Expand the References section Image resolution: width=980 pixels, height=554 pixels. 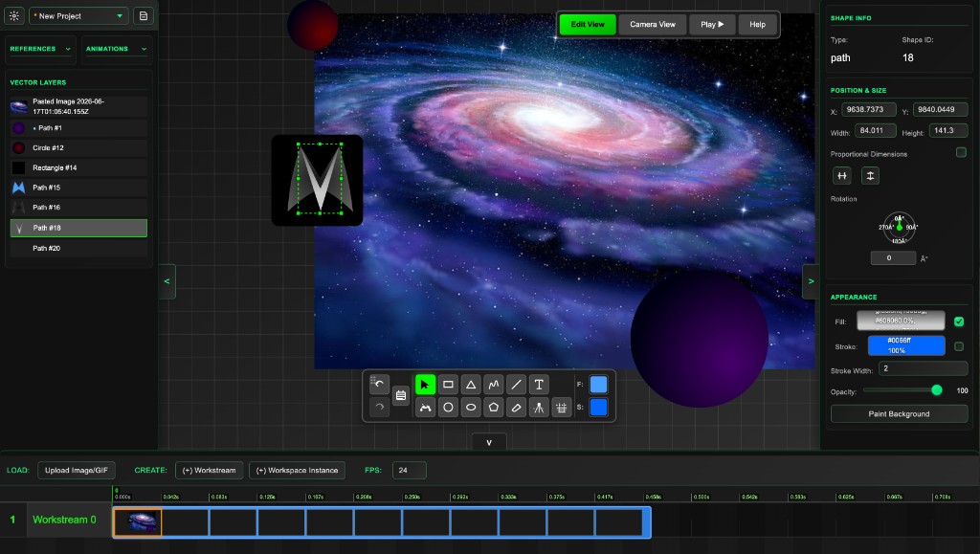[x=40, y=49]
